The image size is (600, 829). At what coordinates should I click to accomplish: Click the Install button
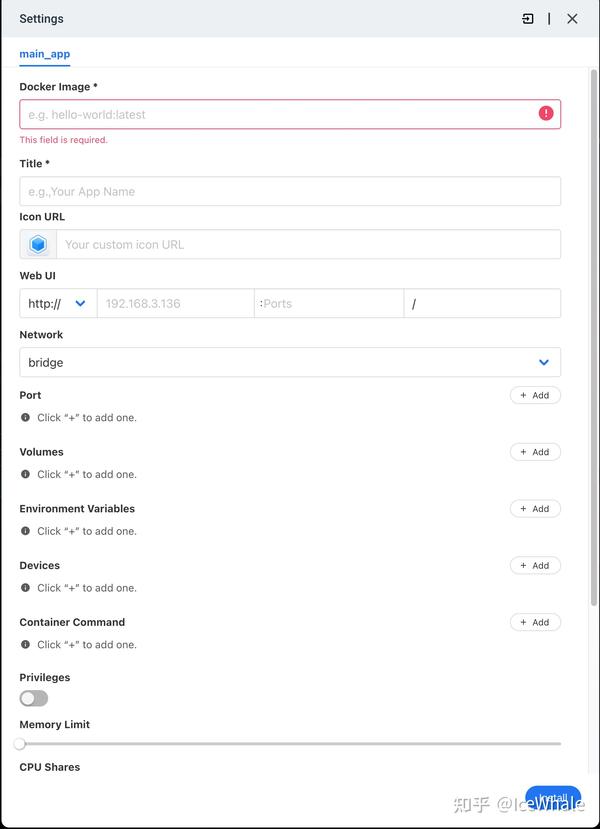[552, 800]
